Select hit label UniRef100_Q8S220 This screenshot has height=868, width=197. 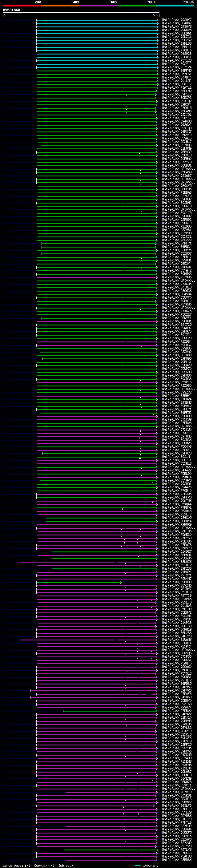[x=176, y=240]
